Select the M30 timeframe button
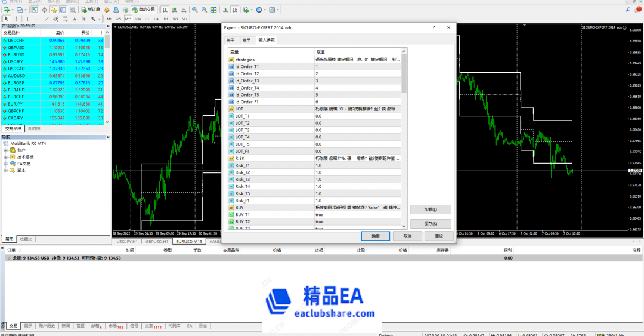The height and width of the screenshot is (336, 644). pos(138,19)
